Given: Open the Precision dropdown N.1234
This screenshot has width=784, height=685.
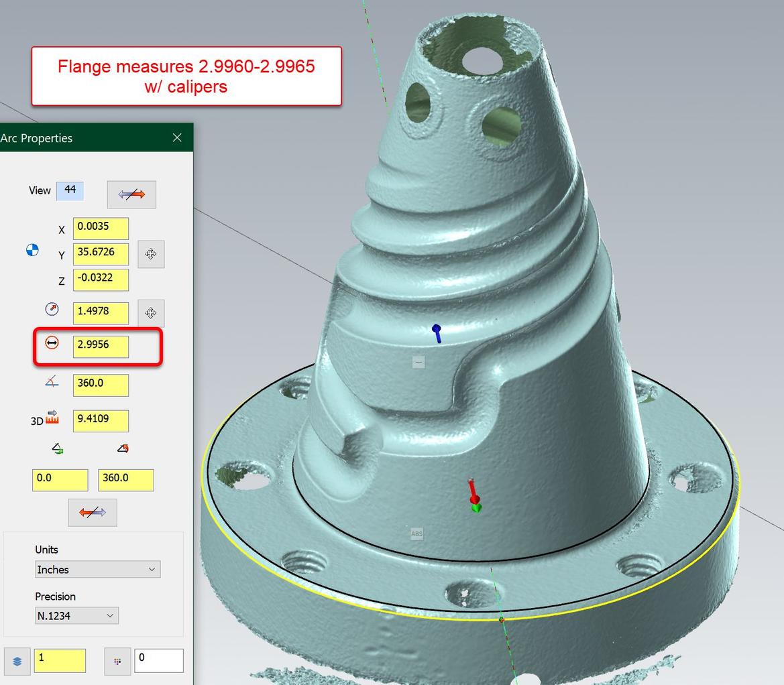Looking at the screenshot, I should (76, 615).
